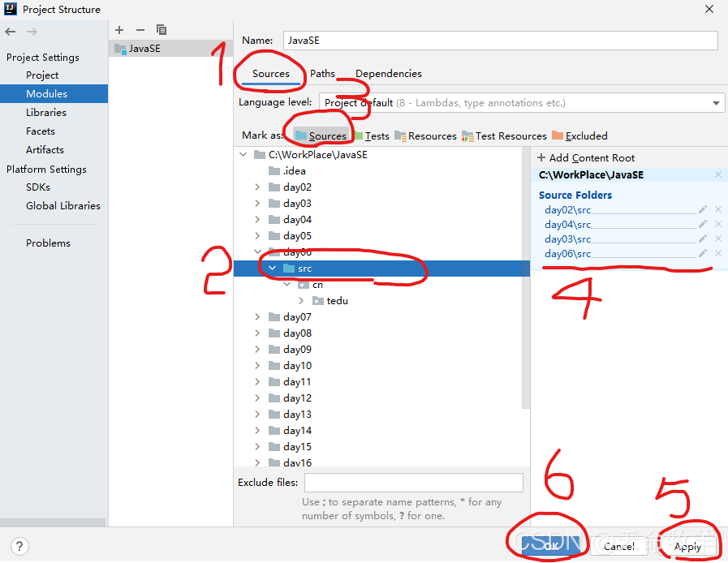Image resolution: width=728 pixels, height=563 pixels.
Task: Select the day14 folder
Action: tap(291, 431)
